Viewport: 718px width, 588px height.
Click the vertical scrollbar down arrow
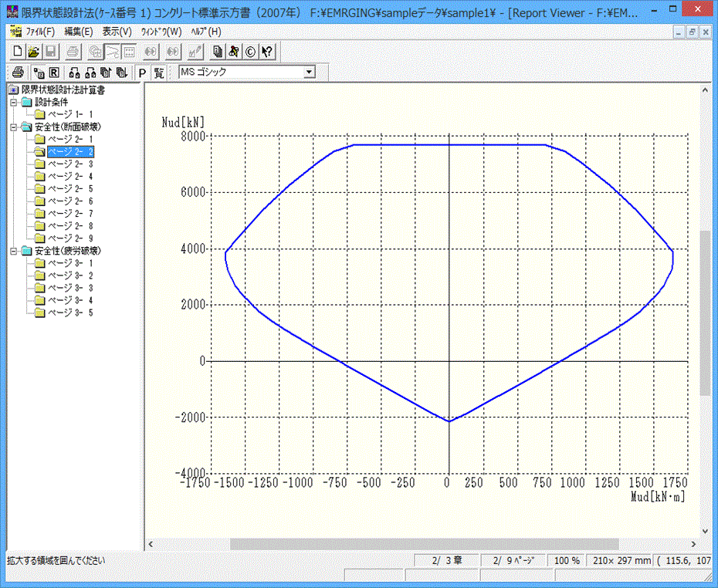[705, 529]
